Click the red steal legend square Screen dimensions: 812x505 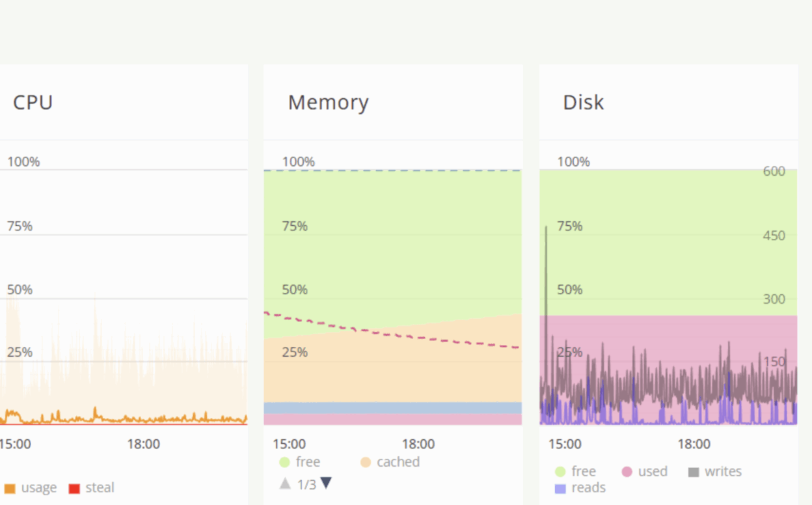point(74,488)
